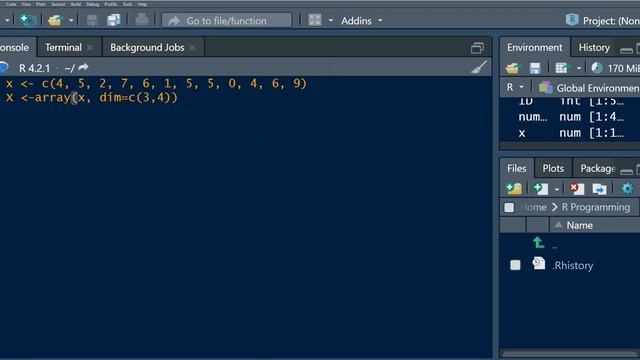Click the view current directory arrow in console
This screenshot has height=360, width=640.
coord(83,67)
